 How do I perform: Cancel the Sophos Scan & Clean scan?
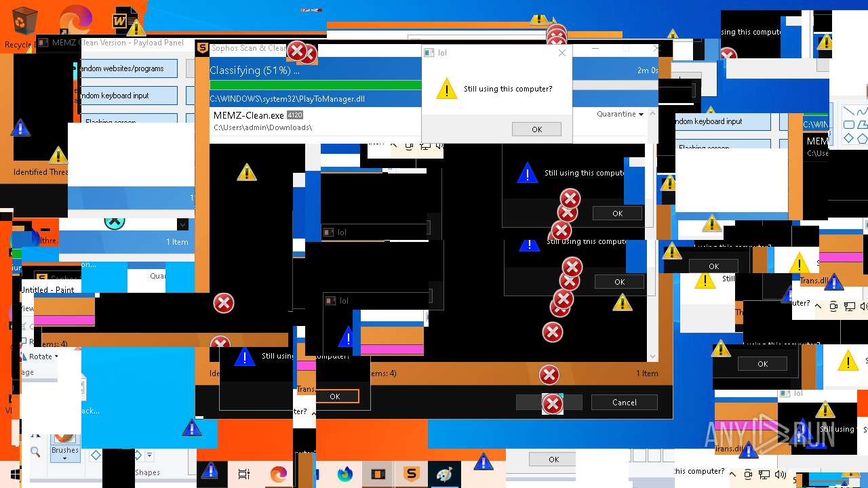click(x=624, y=402)
